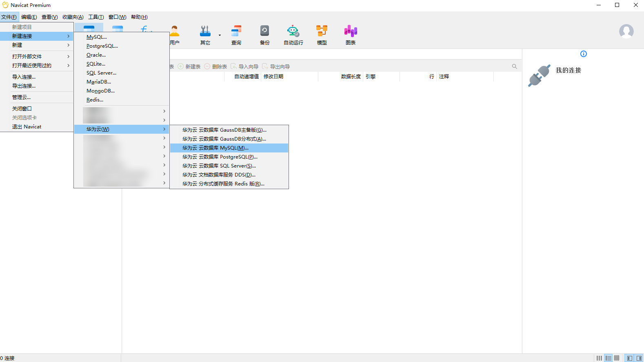The image size is (644, 362).
Task: Click the search magnifier icon in object bar
Action: pyautogui.click(x=514, y=66)
